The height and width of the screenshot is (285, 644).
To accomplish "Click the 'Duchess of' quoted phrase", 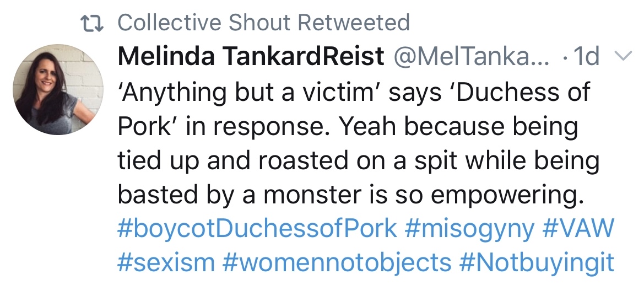I will click(x=522, y=92).
